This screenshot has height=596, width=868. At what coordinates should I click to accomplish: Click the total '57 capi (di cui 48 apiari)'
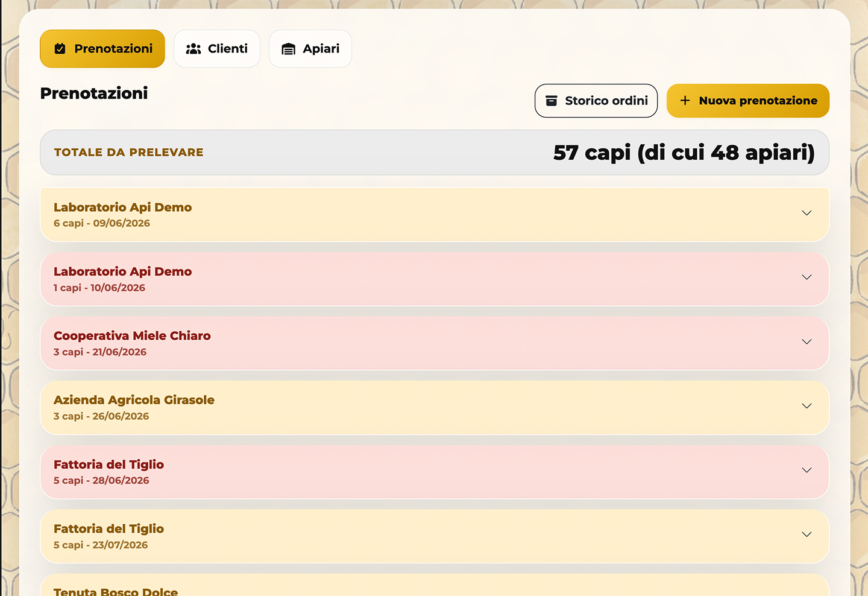pos(684,153)
